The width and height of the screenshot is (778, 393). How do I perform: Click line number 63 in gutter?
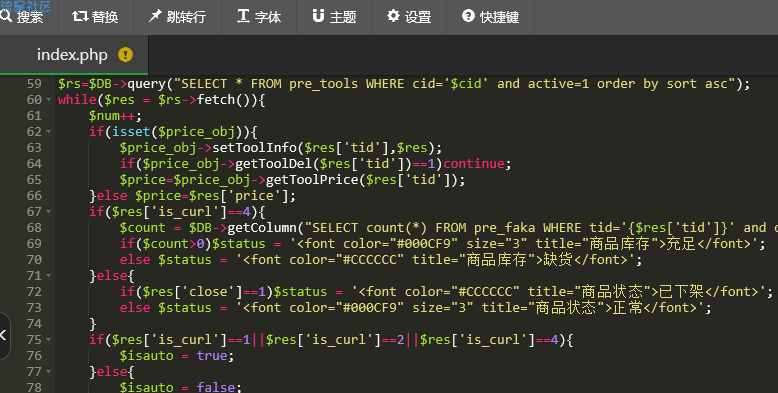click(x=34, y=148)
